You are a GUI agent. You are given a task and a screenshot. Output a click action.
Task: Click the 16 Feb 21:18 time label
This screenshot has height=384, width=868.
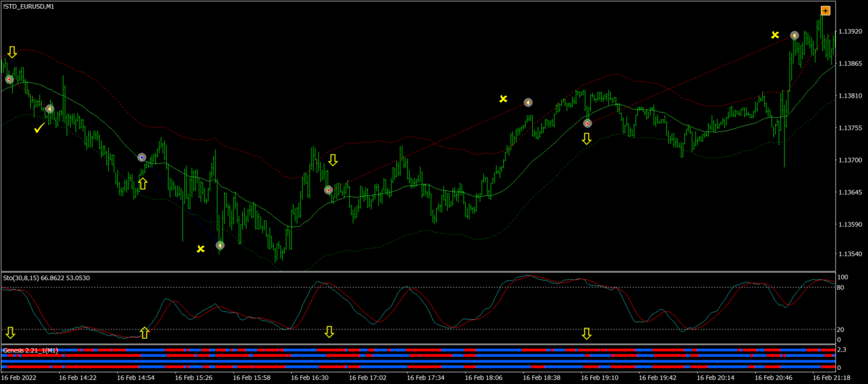tap(832, 378)
